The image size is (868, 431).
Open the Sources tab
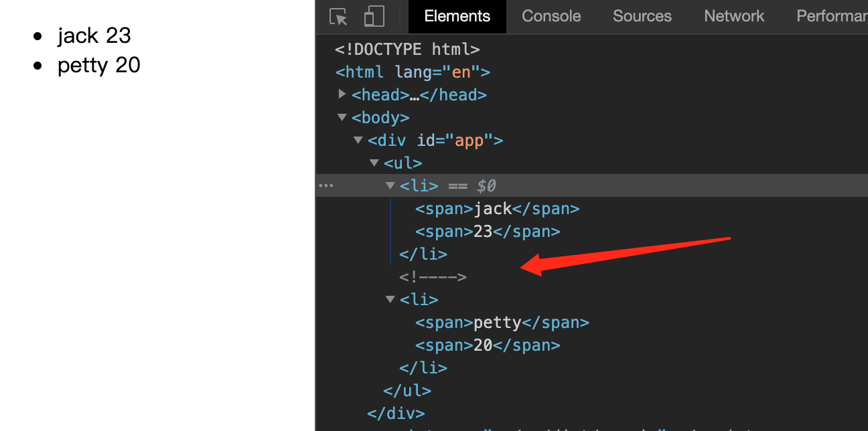coord(642,16)
